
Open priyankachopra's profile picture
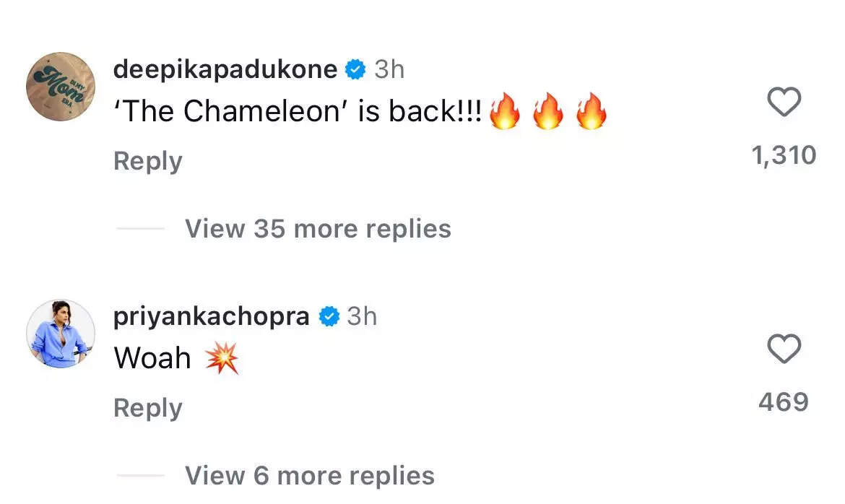(60, 333)
